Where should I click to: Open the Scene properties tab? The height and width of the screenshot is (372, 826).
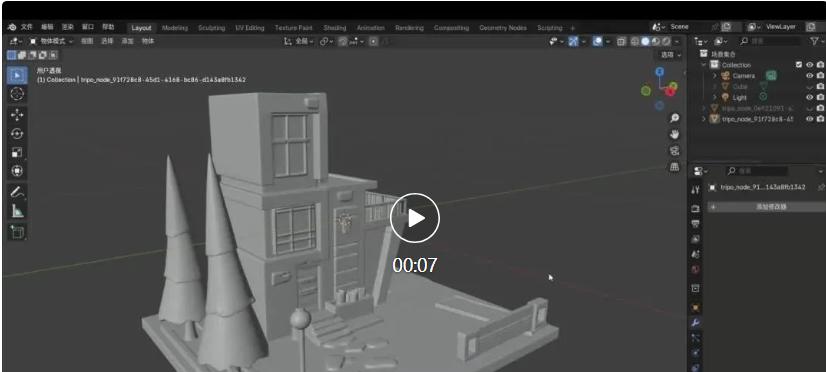point(695,254)
